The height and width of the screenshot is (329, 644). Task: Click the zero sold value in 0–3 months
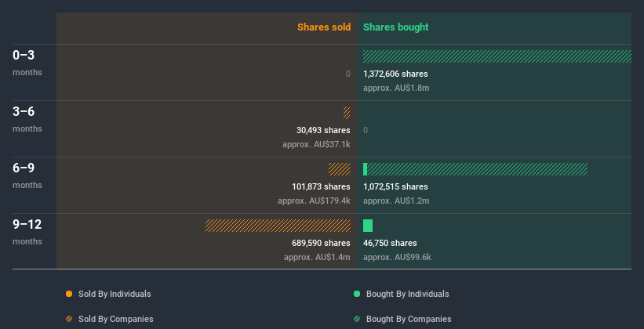[348, 74]
